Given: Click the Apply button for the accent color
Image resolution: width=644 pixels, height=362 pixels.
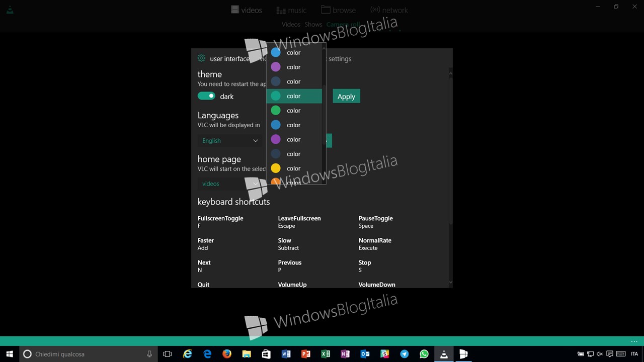Looking at the screenshot, I should [x=346, y=97].
